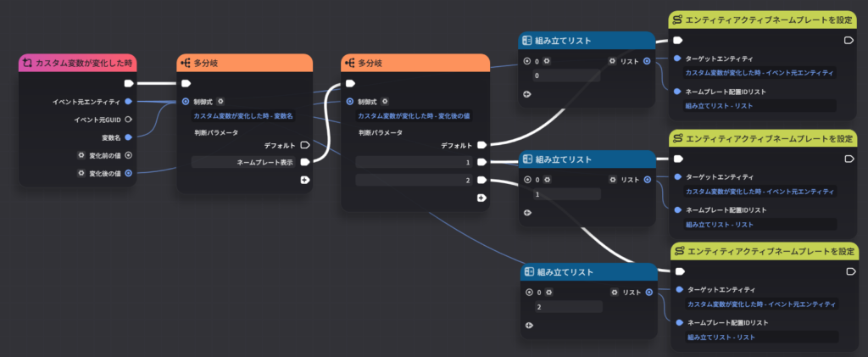
Task: Click the input gear on list node valued 0
Action: [547, 61]
